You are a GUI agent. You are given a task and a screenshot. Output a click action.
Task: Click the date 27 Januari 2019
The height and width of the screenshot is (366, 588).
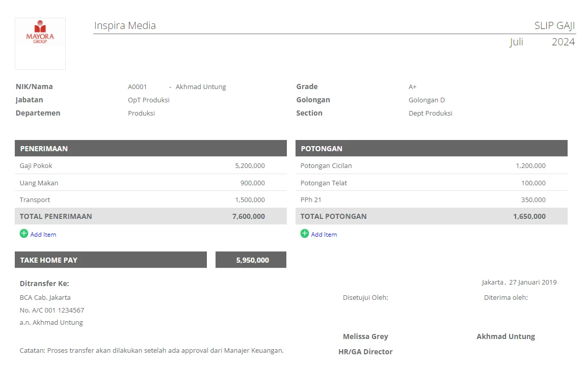click(532, 282)
